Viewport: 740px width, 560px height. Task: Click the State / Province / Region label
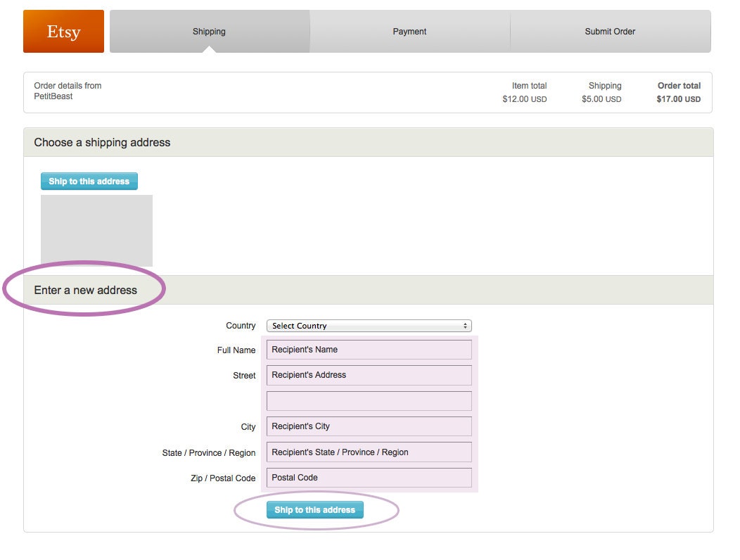click(209, 453)
